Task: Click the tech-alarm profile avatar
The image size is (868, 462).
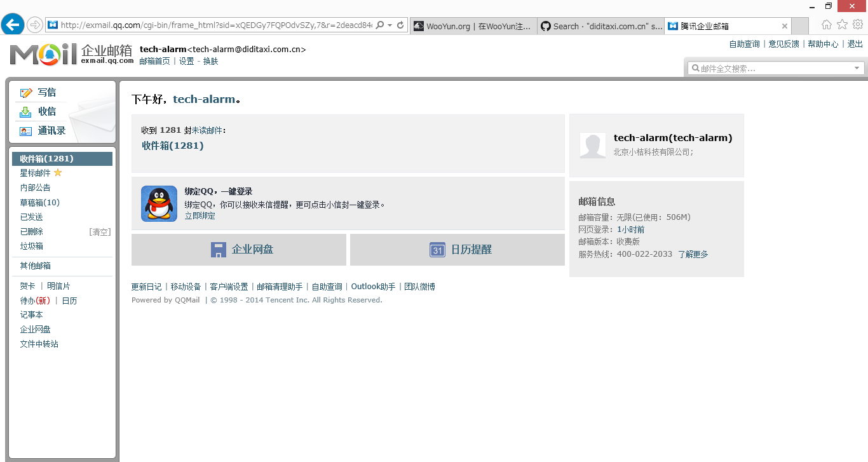Action: (593, 146)
